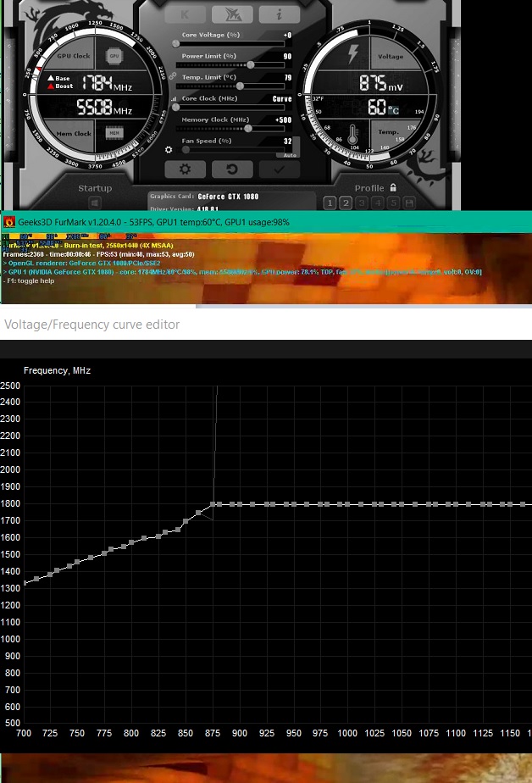Viewport: 532px width, 783px height.
Task: Select the curve point at 900 mV
Action: tap(240, 504)
